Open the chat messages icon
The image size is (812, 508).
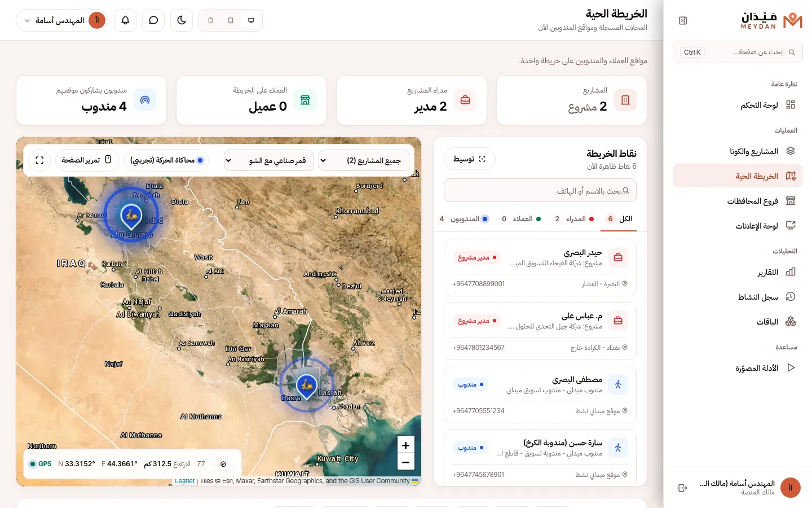153,20
